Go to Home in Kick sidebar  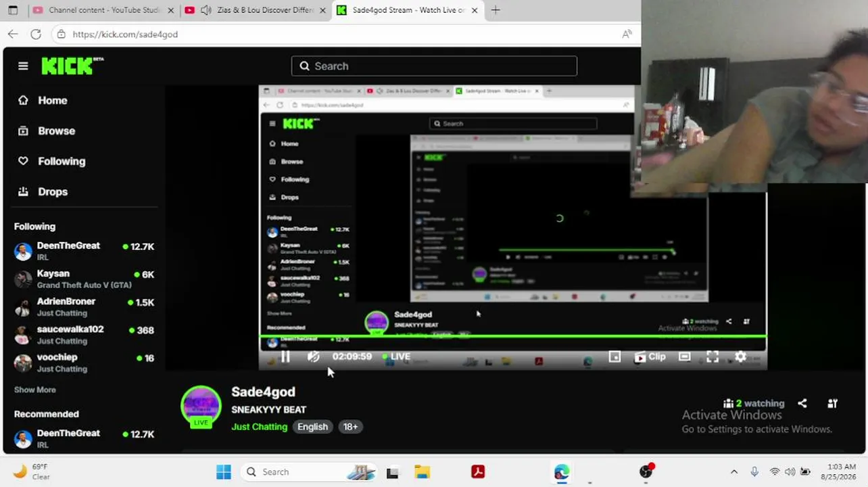[43, 100]
